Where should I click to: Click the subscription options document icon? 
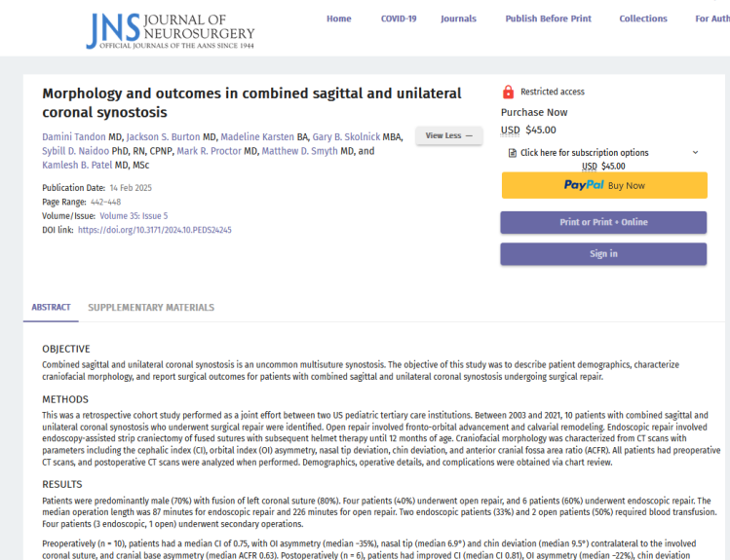[513, 153]
